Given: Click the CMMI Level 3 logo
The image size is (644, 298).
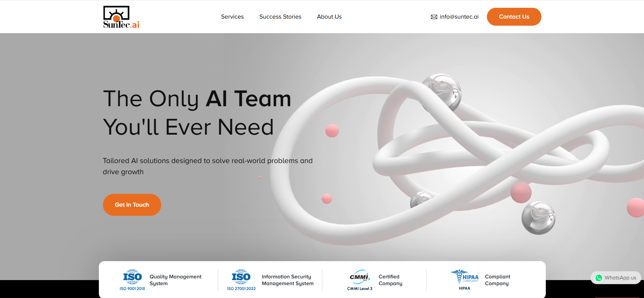Looking at the screenshot, I should pos(360,280).
